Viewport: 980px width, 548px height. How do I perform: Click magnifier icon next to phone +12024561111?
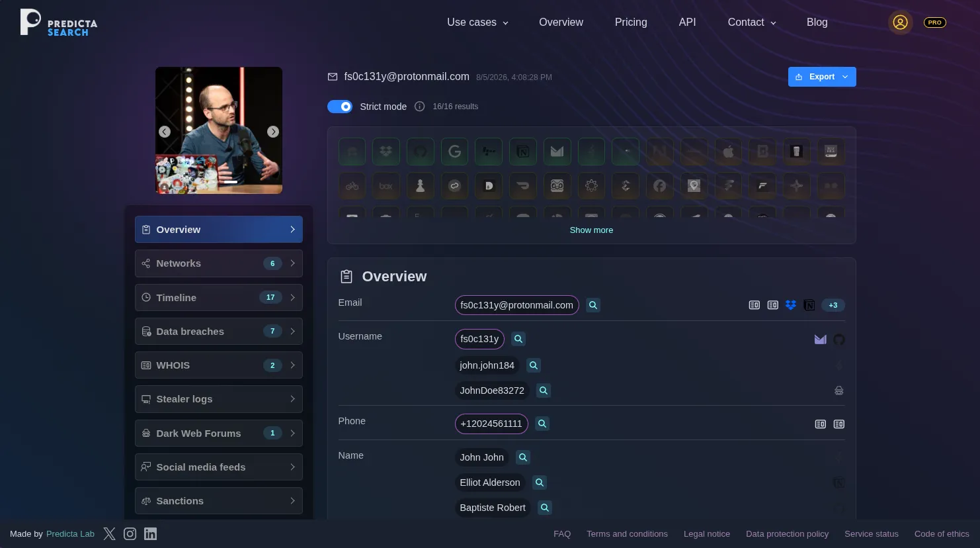542,424
